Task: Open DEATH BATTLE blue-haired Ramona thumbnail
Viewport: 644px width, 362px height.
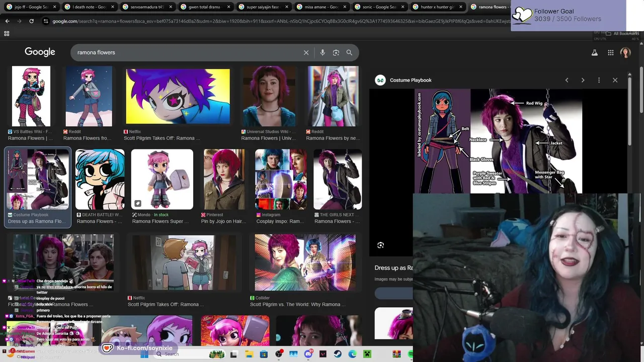Action: (x=100, y=179)
